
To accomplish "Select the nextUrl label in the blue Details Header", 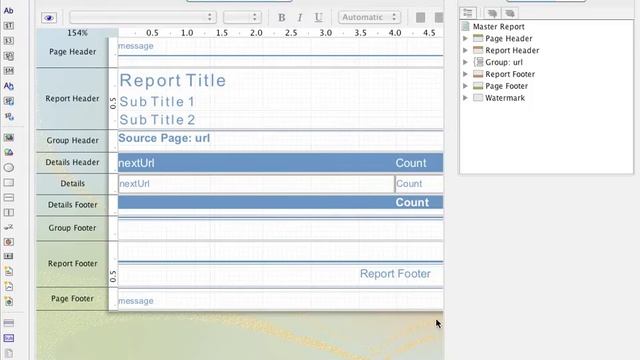I will [136, 163].
